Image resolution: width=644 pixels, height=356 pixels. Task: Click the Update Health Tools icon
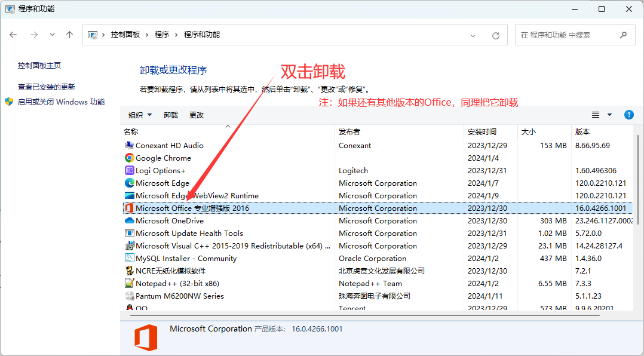tap(130, 233)
